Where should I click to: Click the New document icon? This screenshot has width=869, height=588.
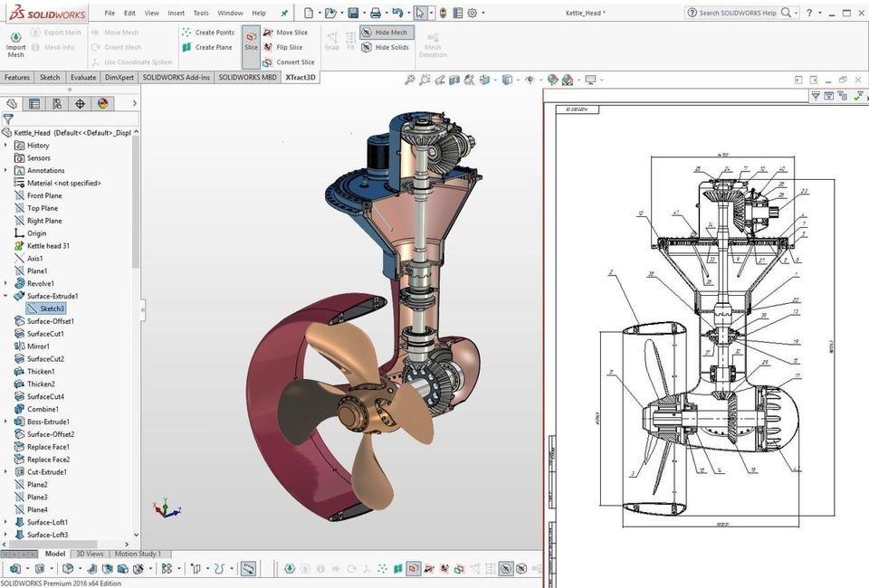(x=309, y=12)
